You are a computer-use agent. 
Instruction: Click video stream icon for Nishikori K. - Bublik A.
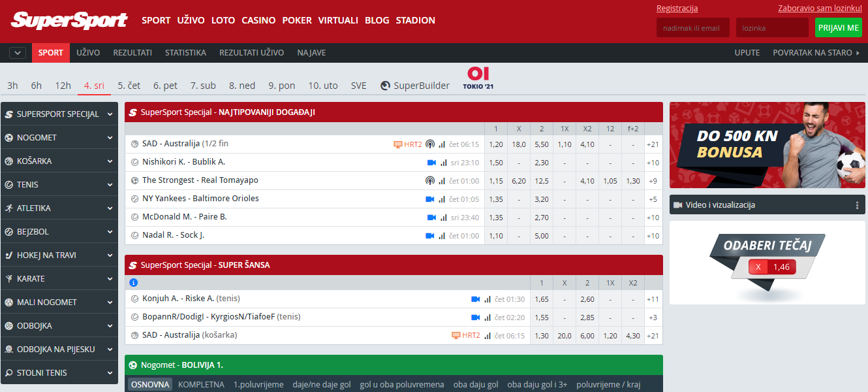tap(431, 163)
